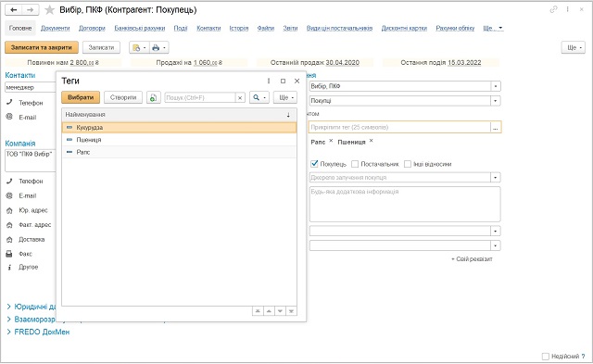Click the Юр. адрес house icon
Image resolution: width=593 pixels, height=364 pixels.
[x=9, y=210]
